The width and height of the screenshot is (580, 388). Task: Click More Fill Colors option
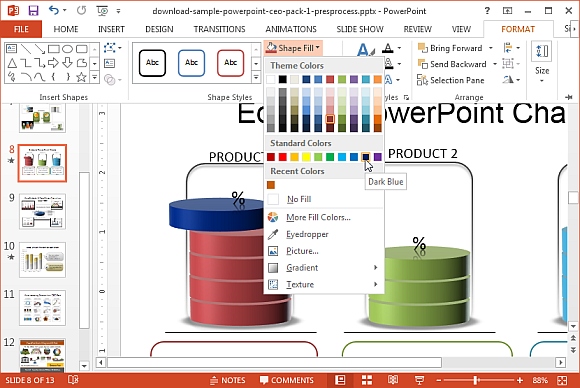click(324, 217)
